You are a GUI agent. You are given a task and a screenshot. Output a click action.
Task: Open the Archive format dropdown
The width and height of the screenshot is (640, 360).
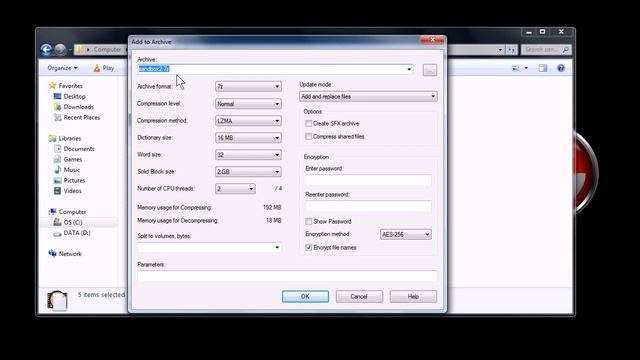[248, 87]
